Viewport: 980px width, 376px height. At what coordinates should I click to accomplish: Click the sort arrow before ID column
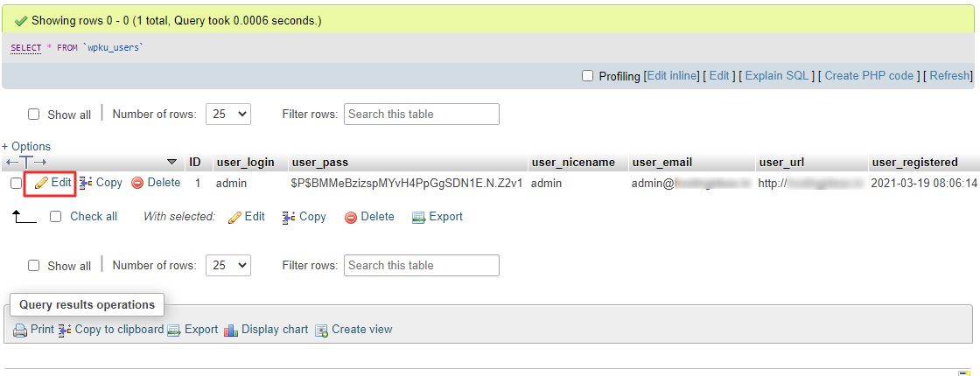(172, 163)
